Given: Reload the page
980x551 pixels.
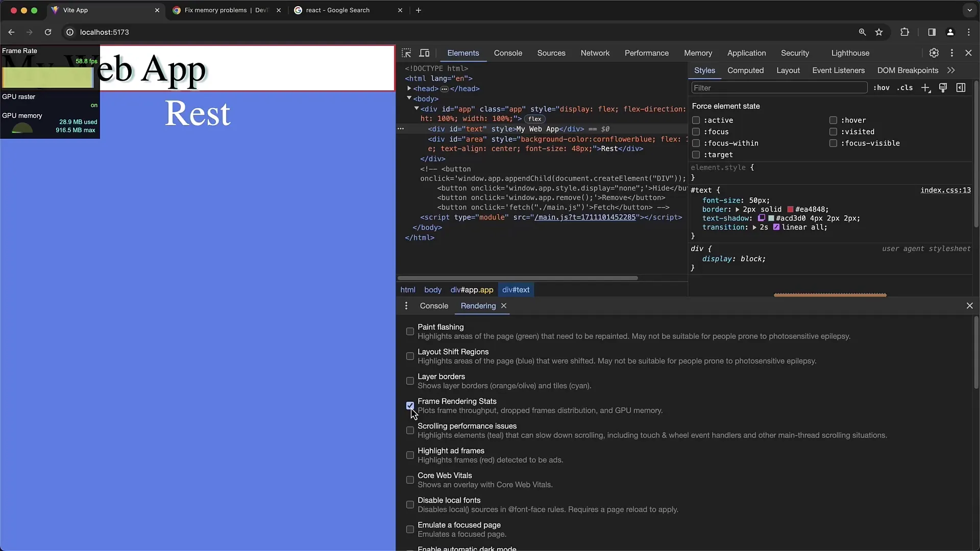Looking at the screenshot, I should click(x=48, y=32).
